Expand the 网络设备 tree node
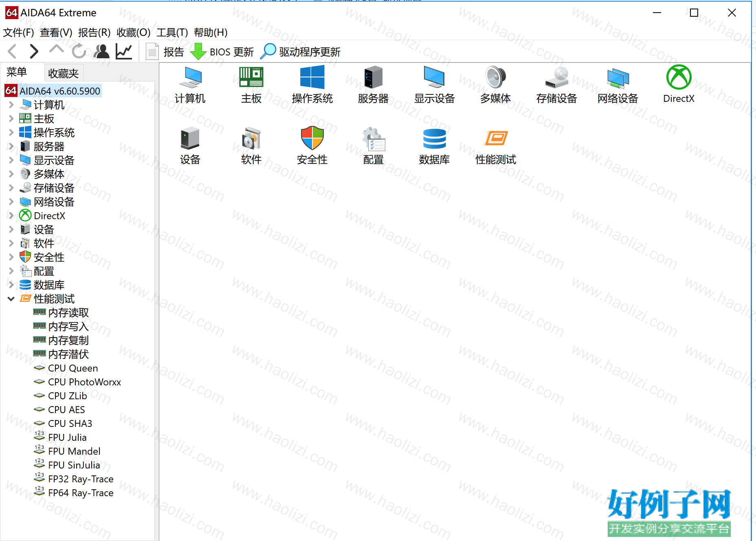The width and height of the screenshot is (756, 541). 11,202
